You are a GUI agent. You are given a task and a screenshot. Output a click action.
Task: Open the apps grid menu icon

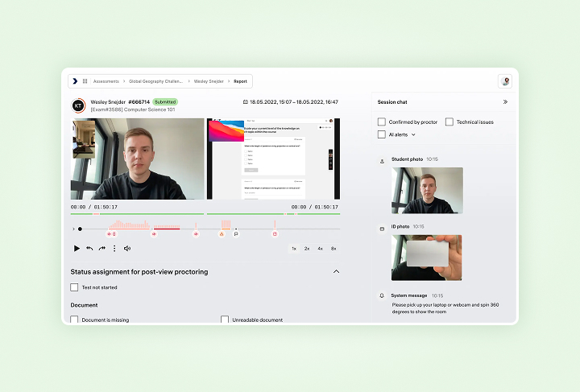85,81
